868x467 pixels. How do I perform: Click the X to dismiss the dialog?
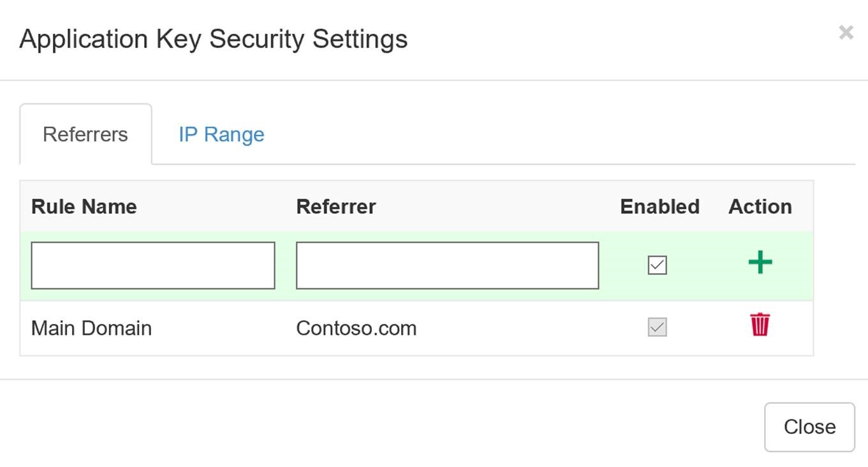point(846,31)
